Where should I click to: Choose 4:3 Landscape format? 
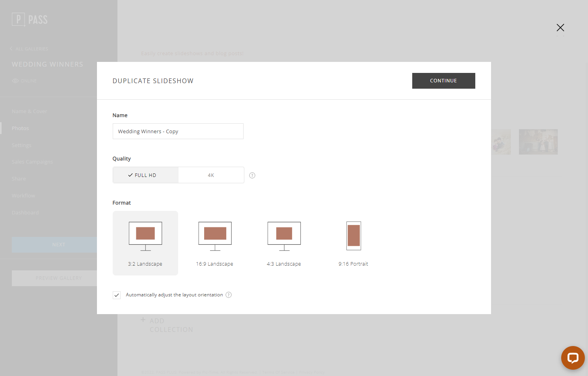click(284, 243)
